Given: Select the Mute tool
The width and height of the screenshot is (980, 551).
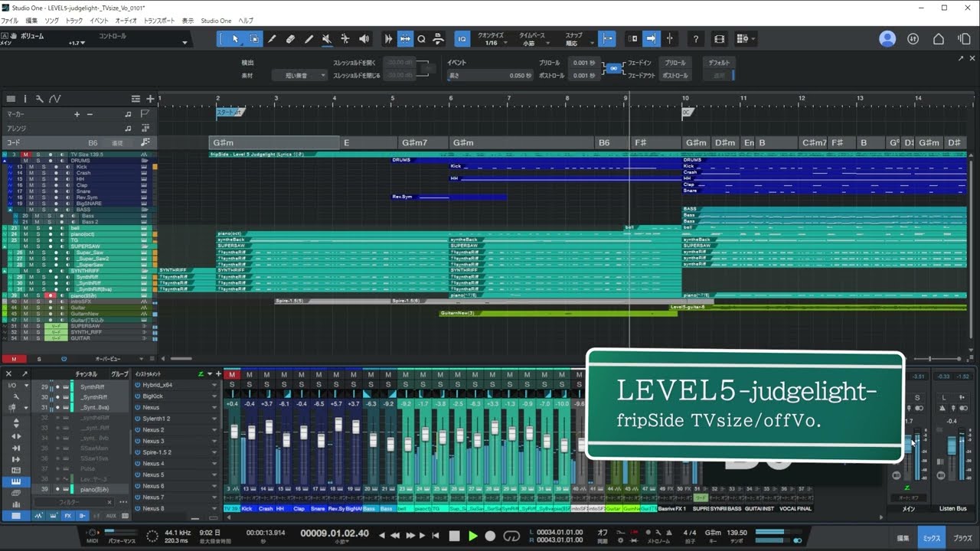Looking at the screenshot, I should [327, 39].
